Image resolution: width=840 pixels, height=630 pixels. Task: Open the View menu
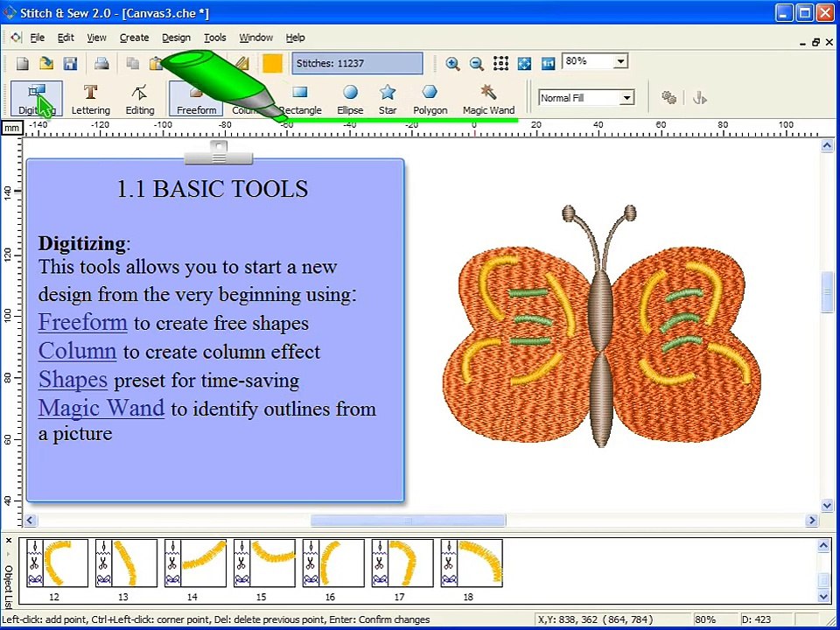[x=96, y=38]
